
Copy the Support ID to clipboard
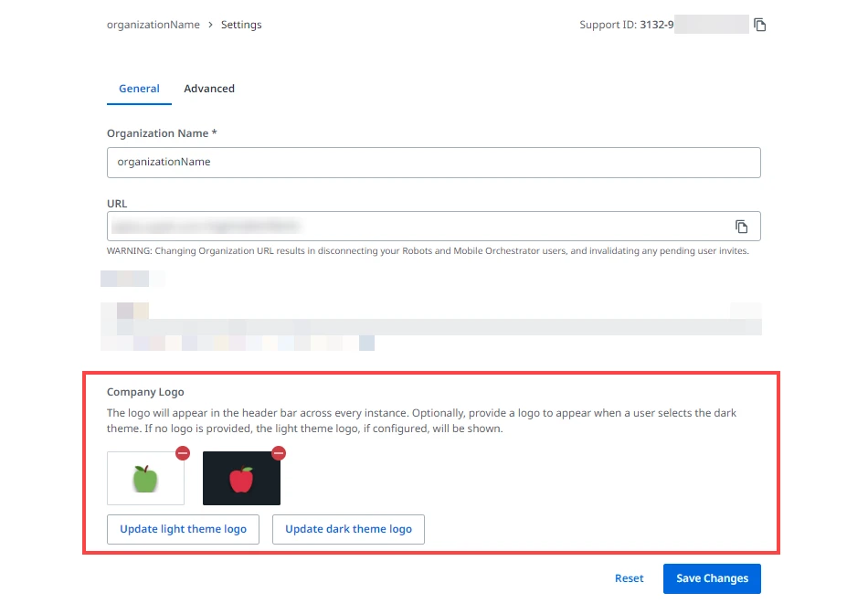coord(759,25)
